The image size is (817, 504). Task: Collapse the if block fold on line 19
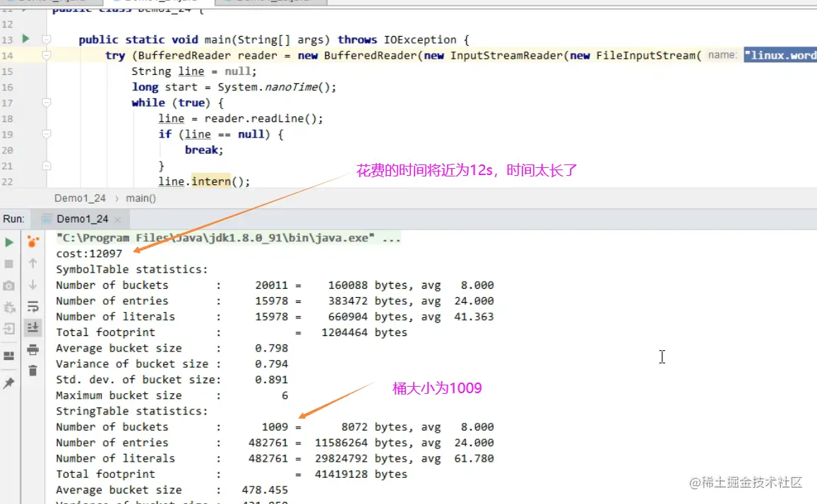pos(47,134)
